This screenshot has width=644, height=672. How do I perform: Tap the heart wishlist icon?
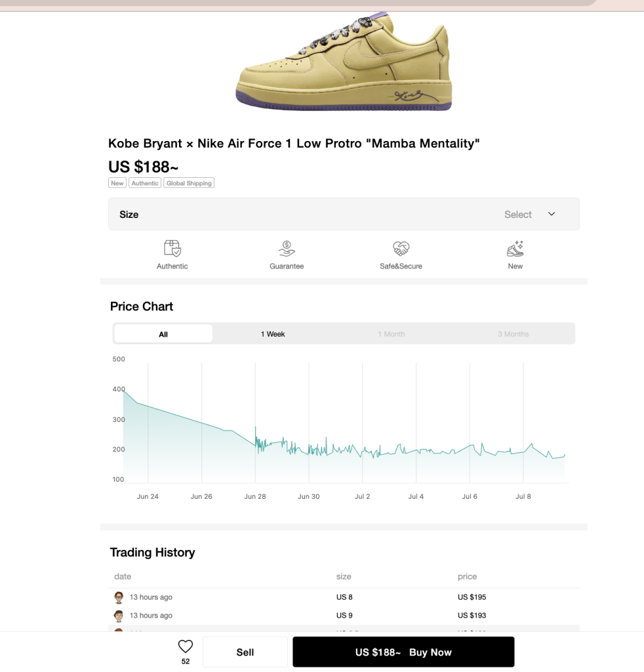click(186, 646)
